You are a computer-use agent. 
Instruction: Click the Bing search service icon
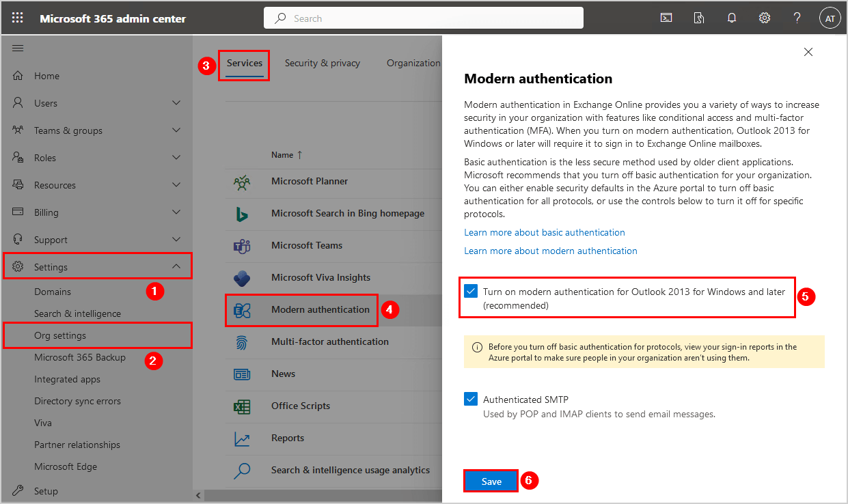tap(242, 214)
